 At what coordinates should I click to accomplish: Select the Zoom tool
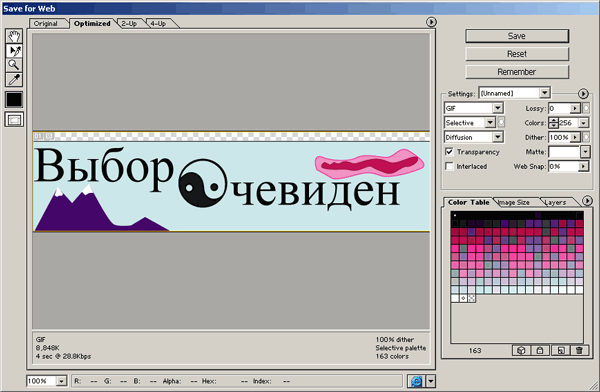[14, 65]
